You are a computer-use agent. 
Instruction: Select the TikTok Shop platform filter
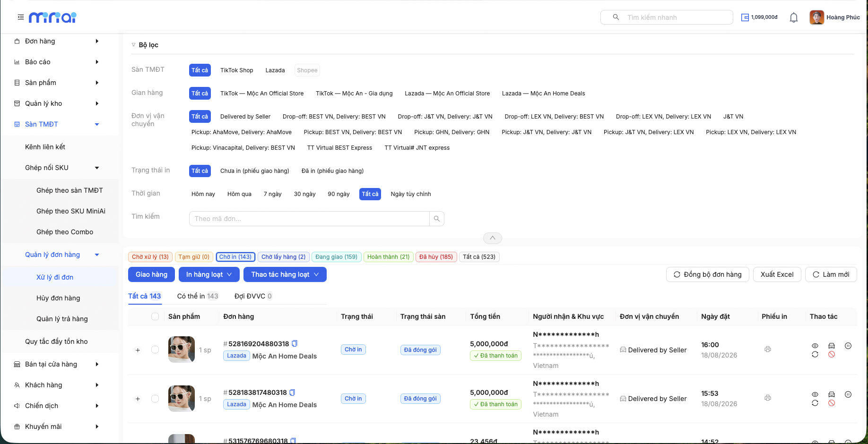point(237,70)
